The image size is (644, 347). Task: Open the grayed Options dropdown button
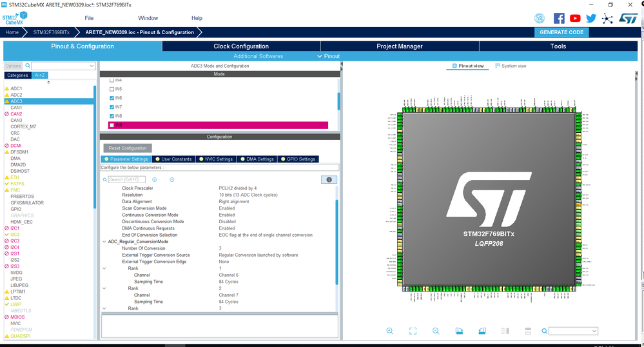13,66
